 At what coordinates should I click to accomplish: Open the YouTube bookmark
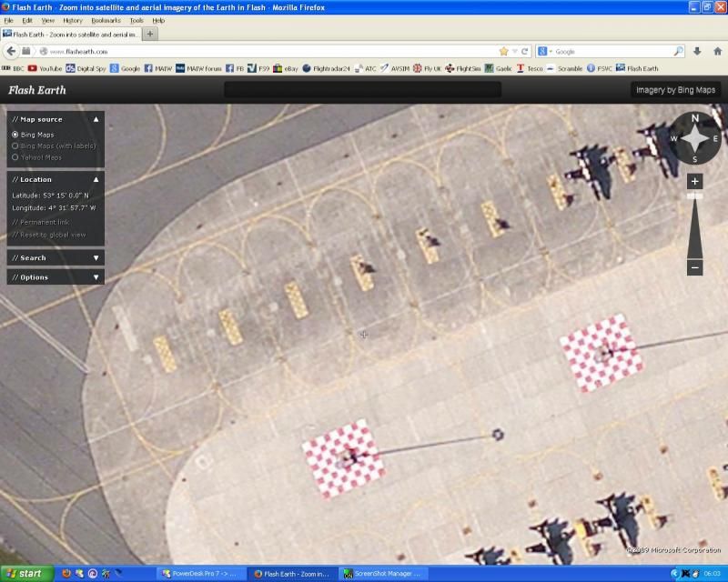(x=45, y=68)
